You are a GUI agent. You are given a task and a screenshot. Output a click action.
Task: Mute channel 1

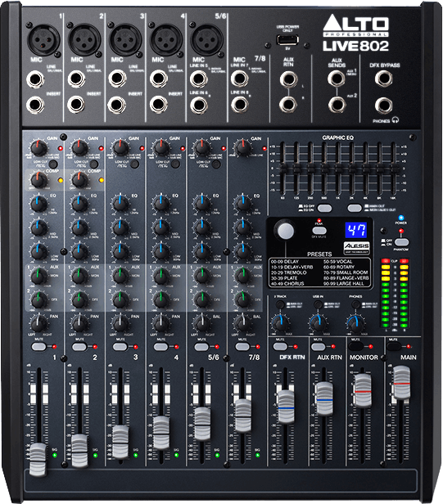[x=38, y=347]
